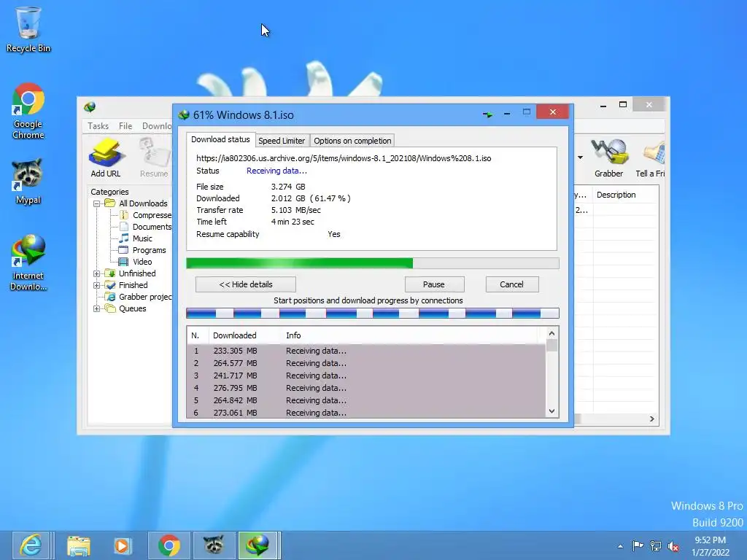Click the connection list scroll up arrow
Viewport: 747px width, 560px height.
tap(551, 333)
